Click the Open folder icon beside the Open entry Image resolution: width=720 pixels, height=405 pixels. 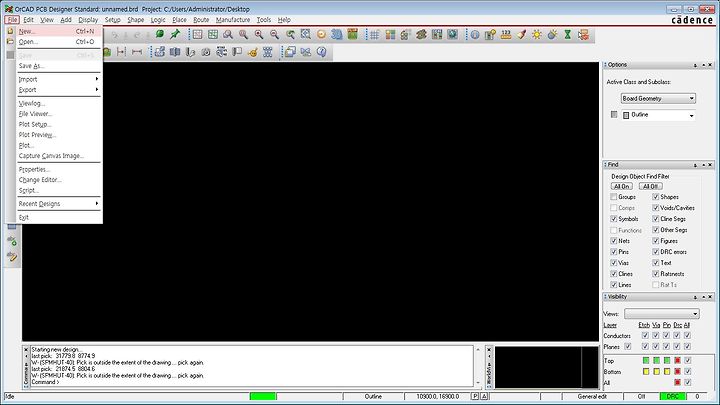(x=10, y=41)
